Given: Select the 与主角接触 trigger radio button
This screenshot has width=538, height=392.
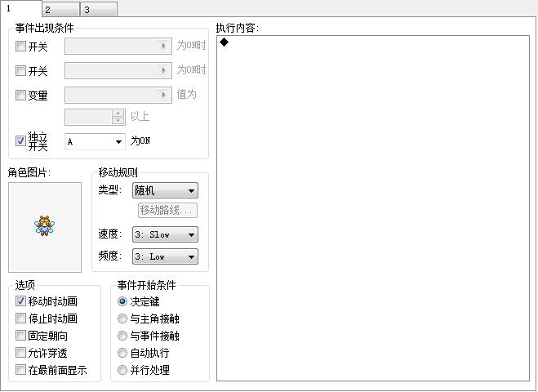Looking at the screenshot, I should (122, 318).
